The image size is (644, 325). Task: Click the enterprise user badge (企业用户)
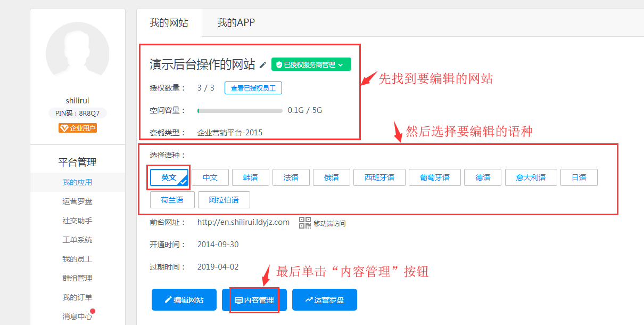pyautogui.click(x=78, y=128)
